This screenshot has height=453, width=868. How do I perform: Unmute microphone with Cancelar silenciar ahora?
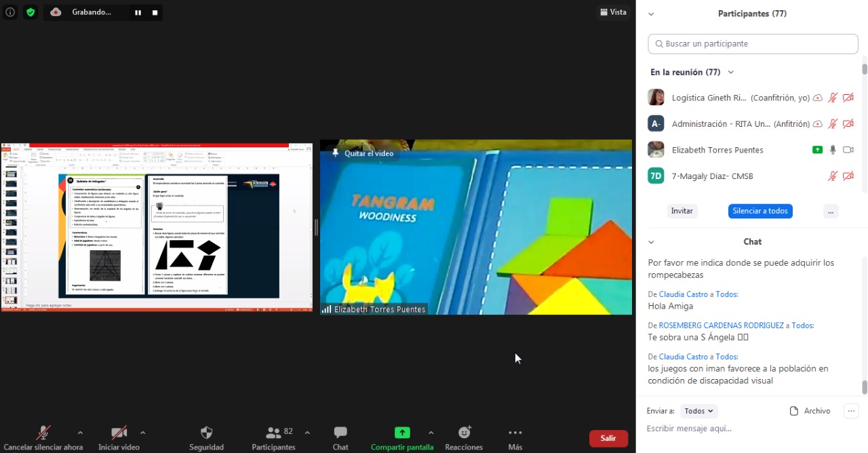coord(43,433)
